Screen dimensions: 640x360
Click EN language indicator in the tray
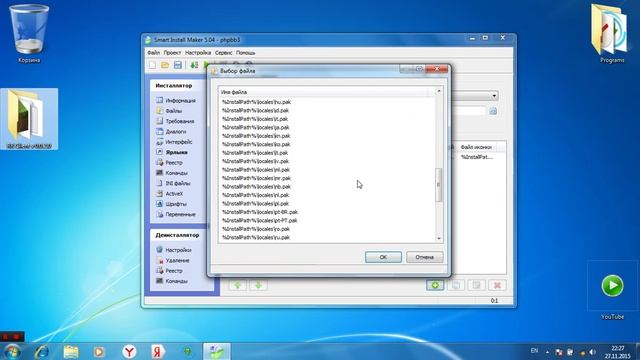[x=534, y=351]
